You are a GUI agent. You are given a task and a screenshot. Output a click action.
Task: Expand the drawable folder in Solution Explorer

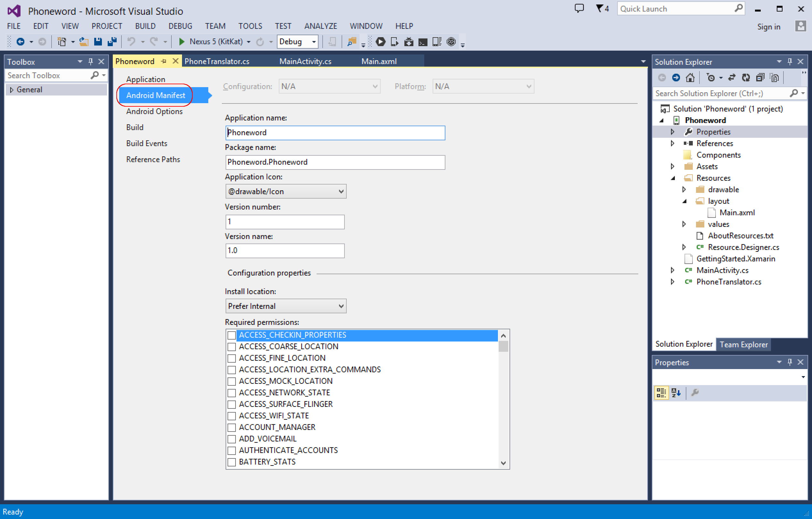684,190
